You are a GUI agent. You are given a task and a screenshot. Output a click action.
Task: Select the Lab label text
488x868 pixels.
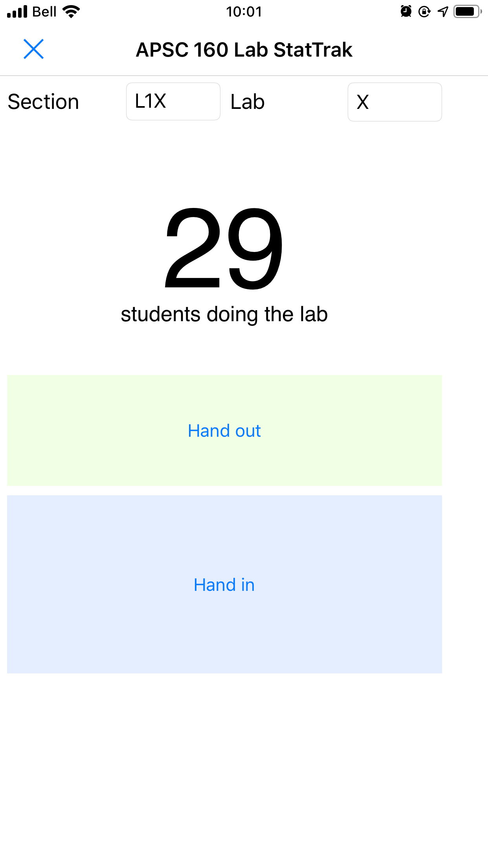coord(248,102)
